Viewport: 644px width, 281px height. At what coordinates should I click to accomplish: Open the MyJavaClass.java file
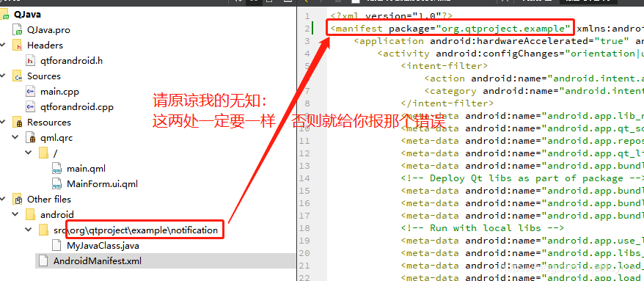[x=103, y=246]
